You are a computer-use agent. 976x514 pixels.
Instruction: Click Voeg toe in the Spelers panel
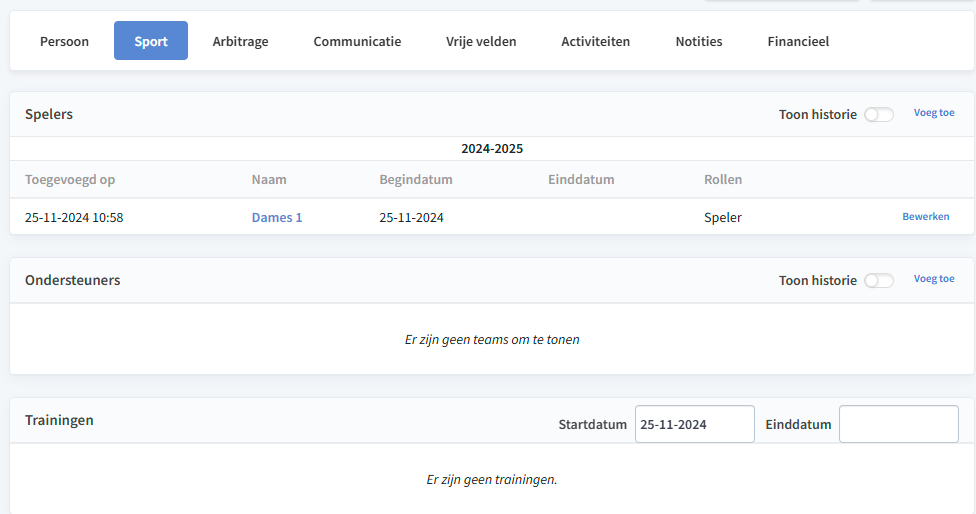(934, 113)
